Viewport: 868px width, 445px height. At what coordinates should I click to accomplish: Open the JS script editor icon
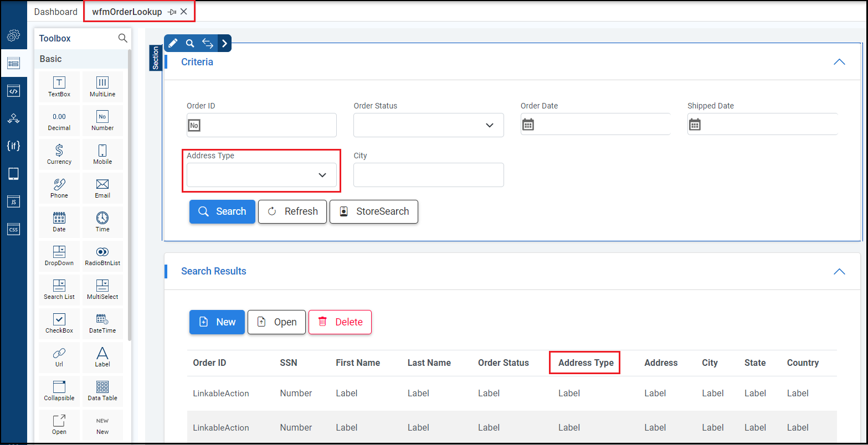point(13,201)
